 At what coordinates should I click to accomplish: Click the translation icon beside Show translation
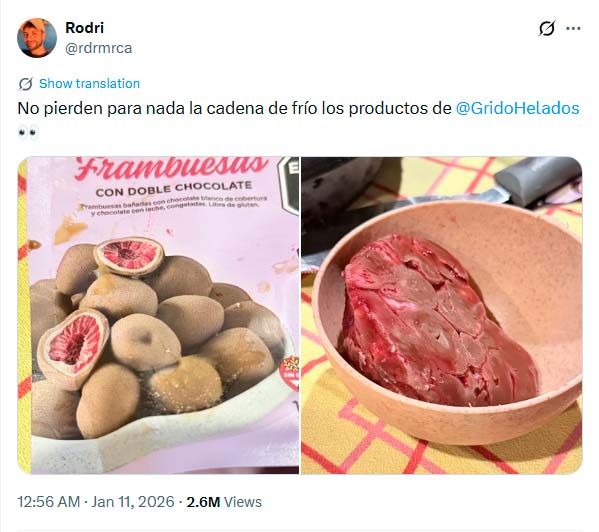[x=26, y=84]
